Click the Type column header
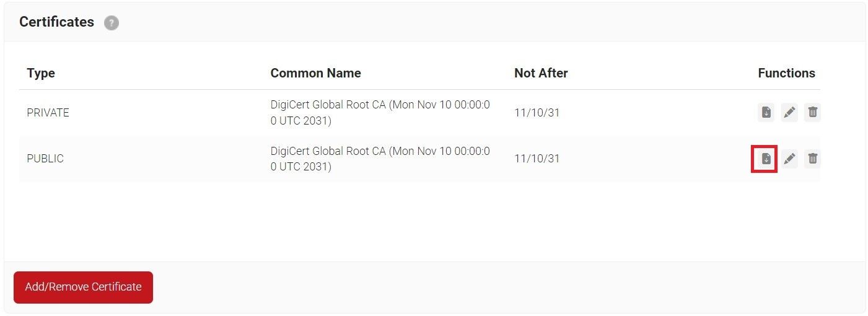The image size is (868, 316). (x=41, y=73)
